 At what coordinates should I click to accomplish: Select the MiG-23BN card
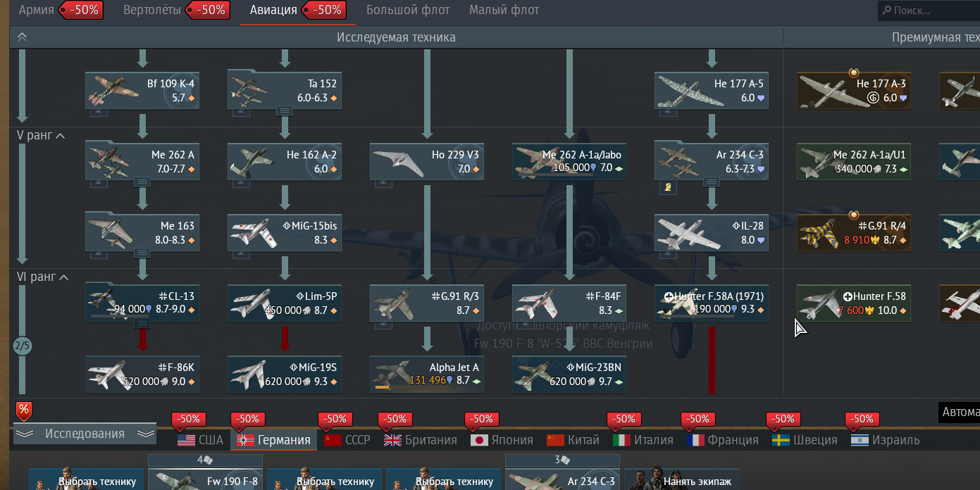[569, 374]
